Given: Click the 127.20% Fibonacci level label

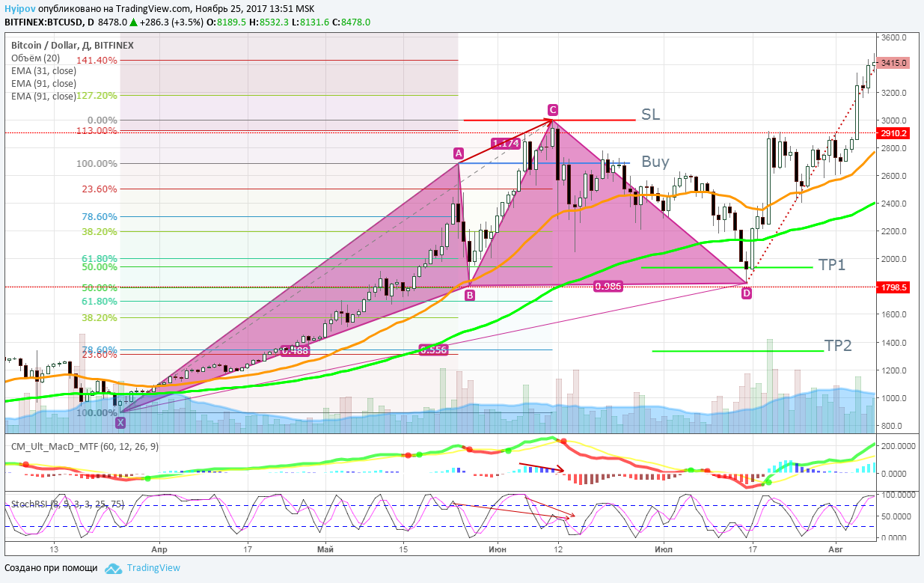Looking at the screenshot, I should click(97, 96).
